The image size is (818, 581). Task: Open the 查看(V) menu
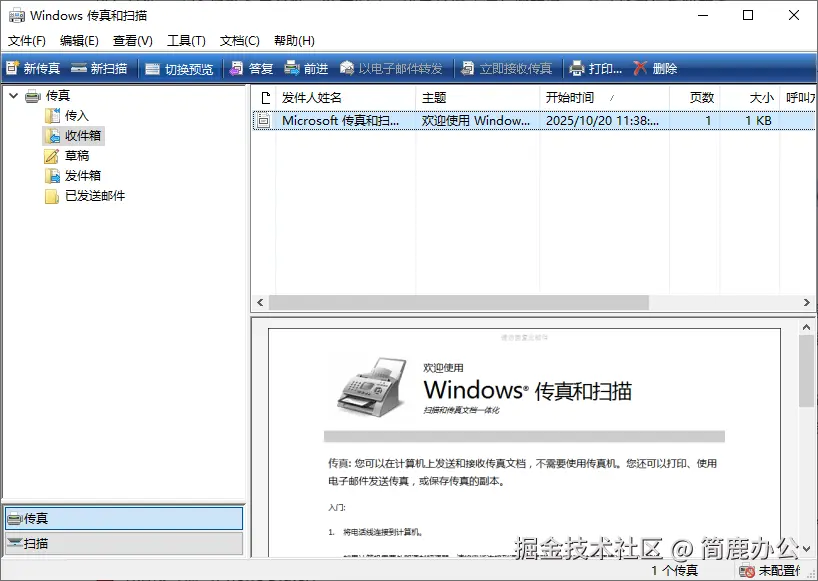(133, 41)
